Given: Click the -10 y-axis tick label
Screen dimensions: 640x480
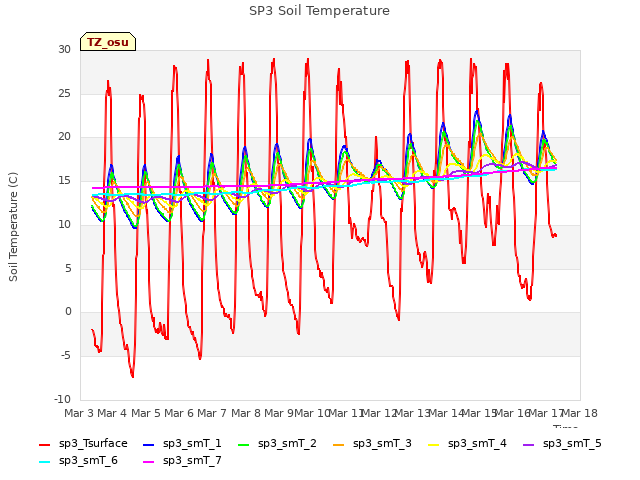Looking at the screenshot, I should [62, 399].
